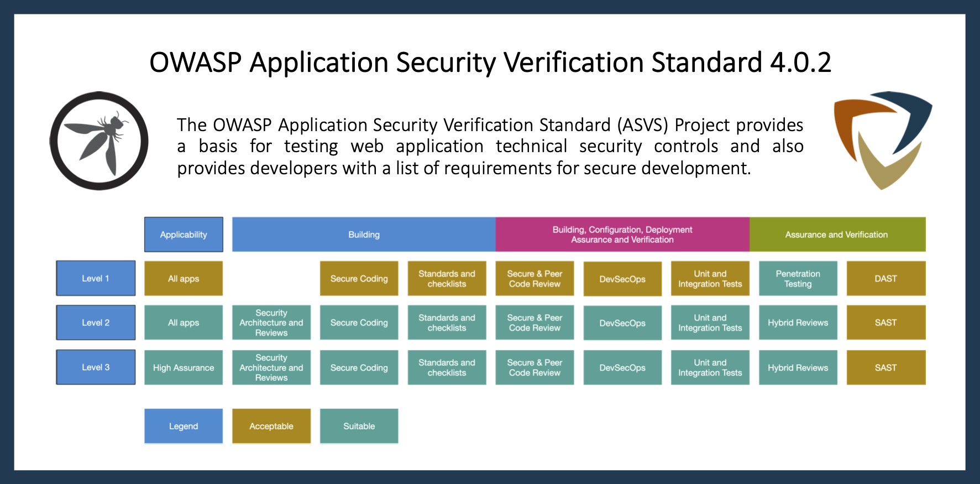Click the Level 2 row label
This screenshot has width=980, height=484.
tap(96, 322)
